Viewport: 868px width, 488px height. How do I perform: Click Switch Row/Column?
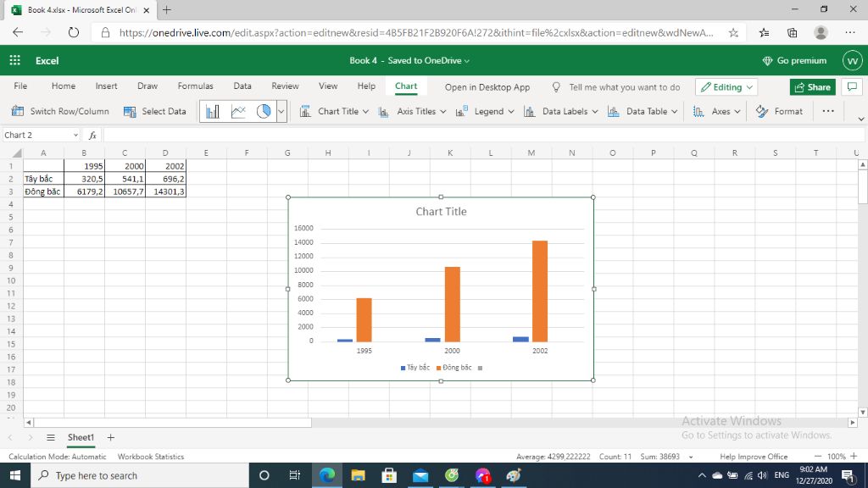pos(60,111)
